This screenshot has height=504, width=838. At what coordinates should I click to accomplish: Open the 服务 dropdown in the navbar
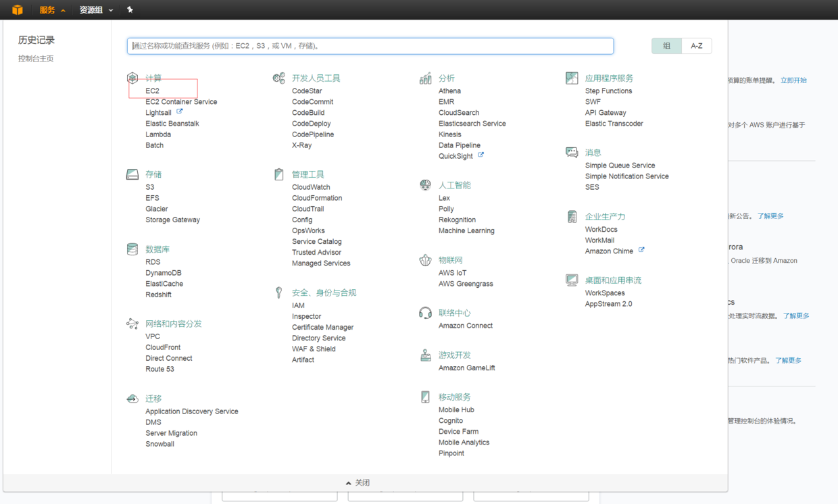47,9
